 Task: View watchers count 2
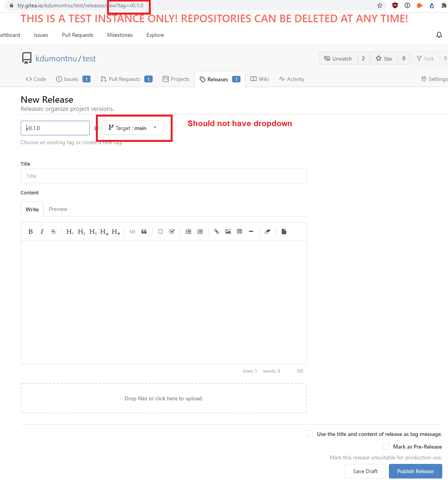pos(363,58)
